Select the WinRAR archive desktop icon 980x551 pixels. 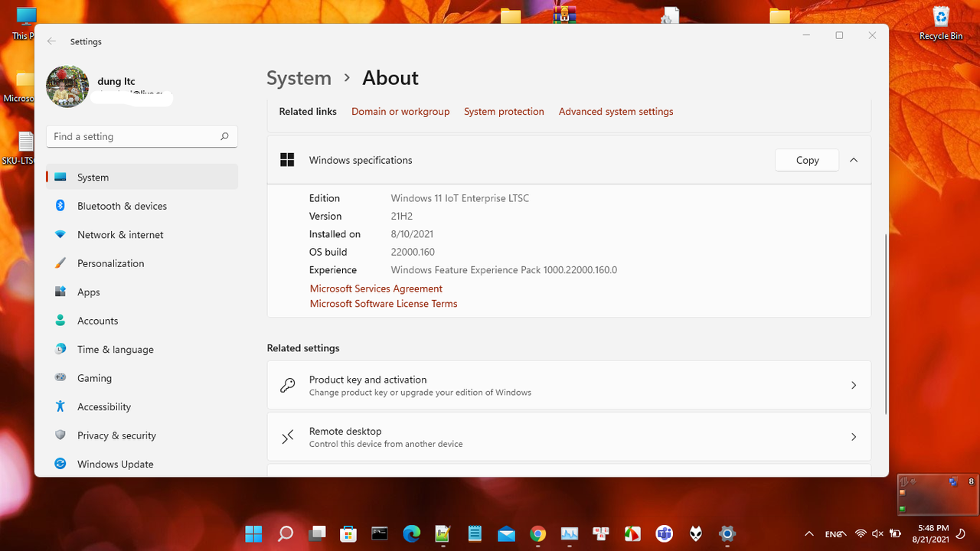(x=565, y=14)
